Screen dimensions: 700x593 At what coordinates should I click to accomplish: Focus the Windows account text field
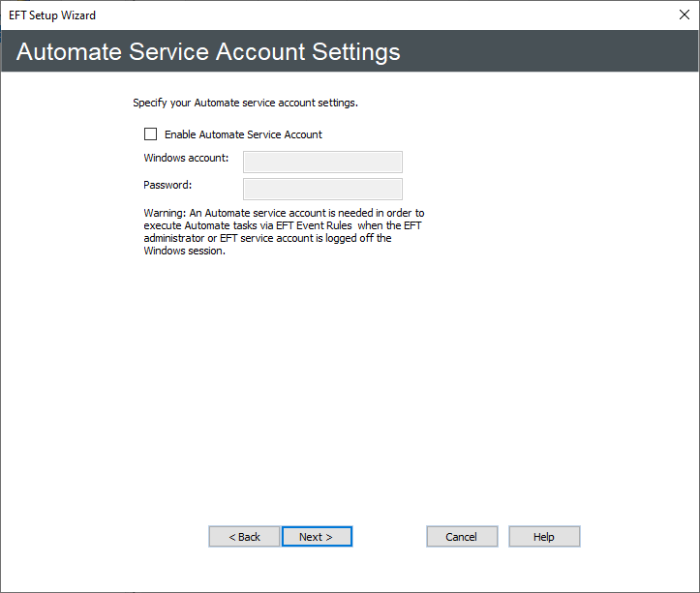(x=322, y=162)
